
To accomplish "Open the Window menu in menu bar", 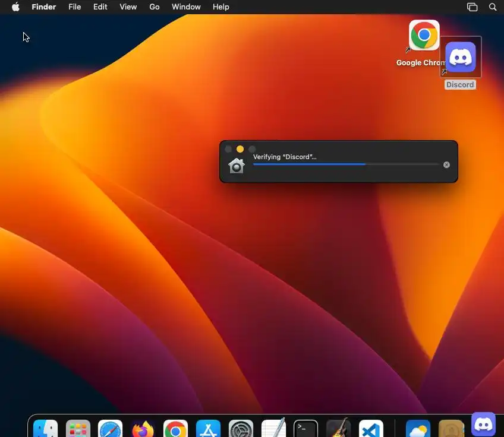I will tap(186, 7).
